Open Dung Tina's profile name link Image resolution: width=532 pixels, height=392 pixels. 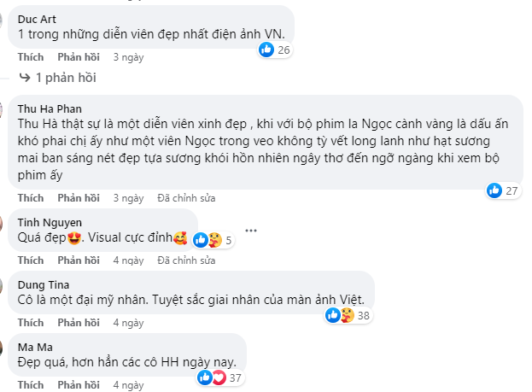pos(44,284)
